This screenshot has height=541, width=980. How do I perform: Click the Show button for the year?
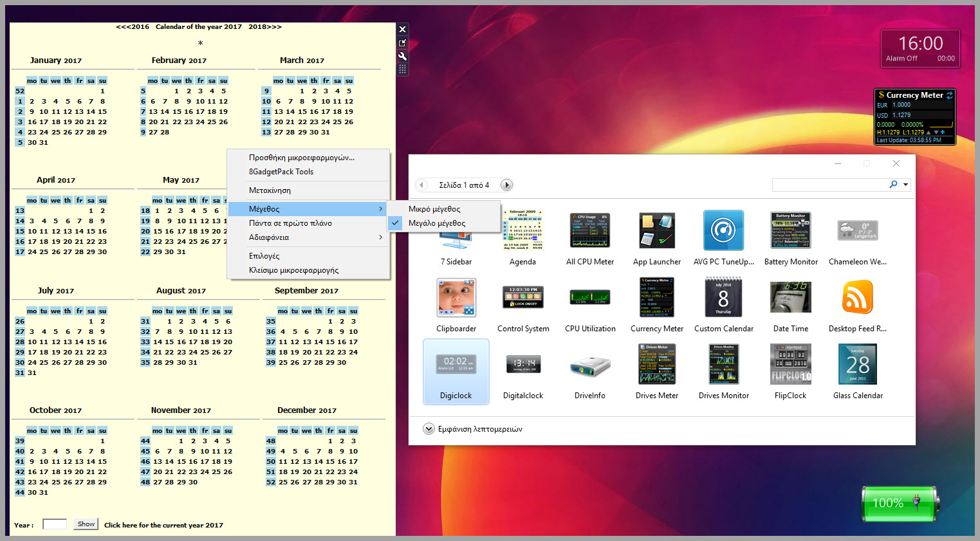pyautogui.click(x=85, y=523)
